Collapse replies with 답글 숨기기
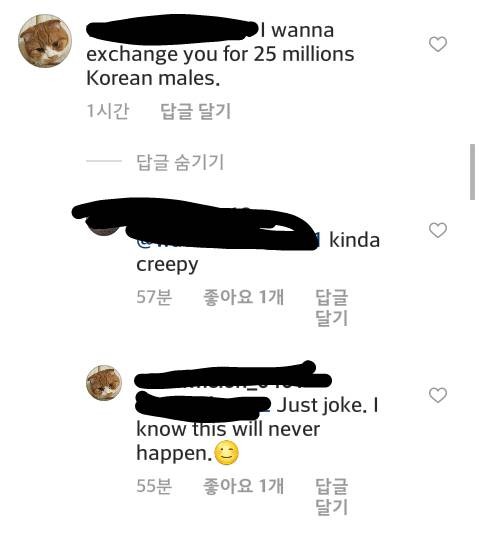479x553 pixels. click(x=180, y=162)
